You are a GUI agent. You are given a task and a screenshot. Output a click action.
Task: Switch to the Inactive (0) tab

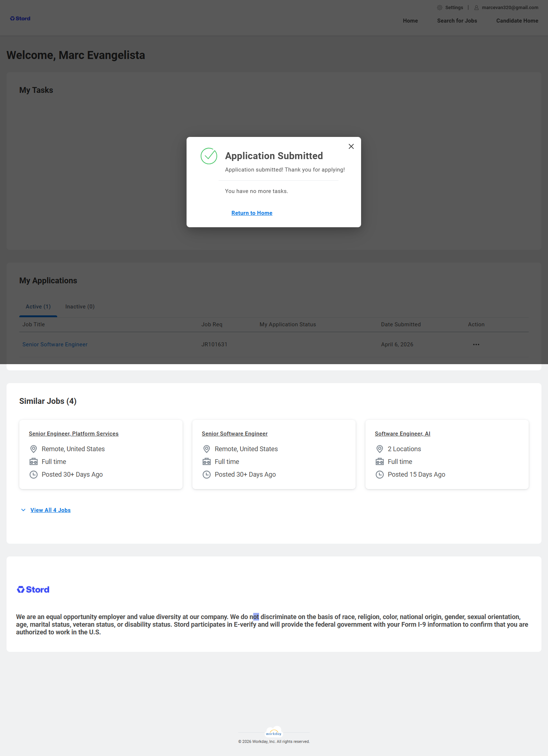point(80,307)
